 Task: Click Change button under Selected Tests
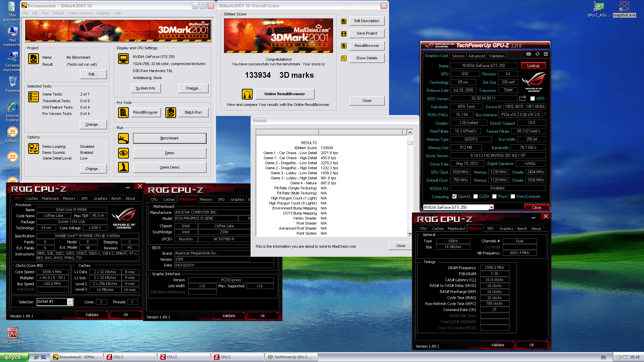point(93,124)
